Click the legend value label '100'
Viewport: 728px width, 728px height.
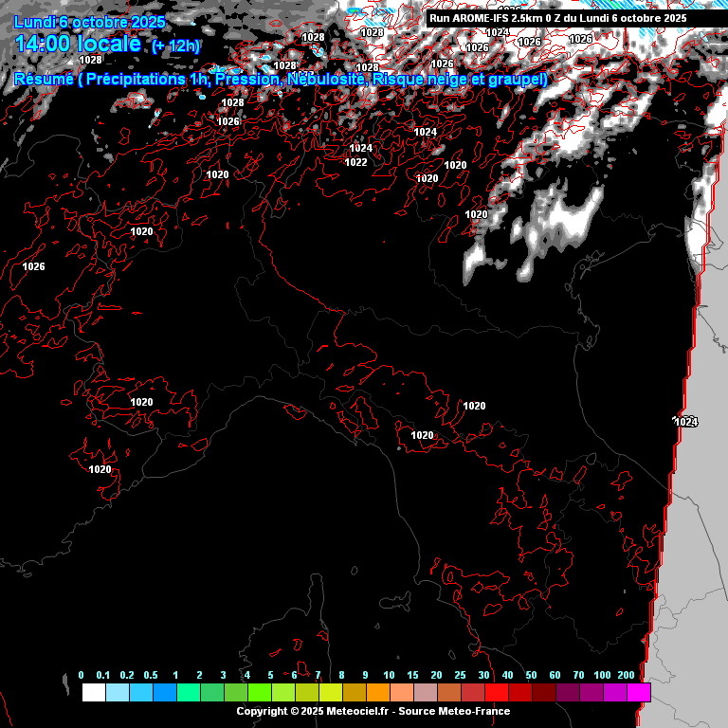[x=602, y=675]
